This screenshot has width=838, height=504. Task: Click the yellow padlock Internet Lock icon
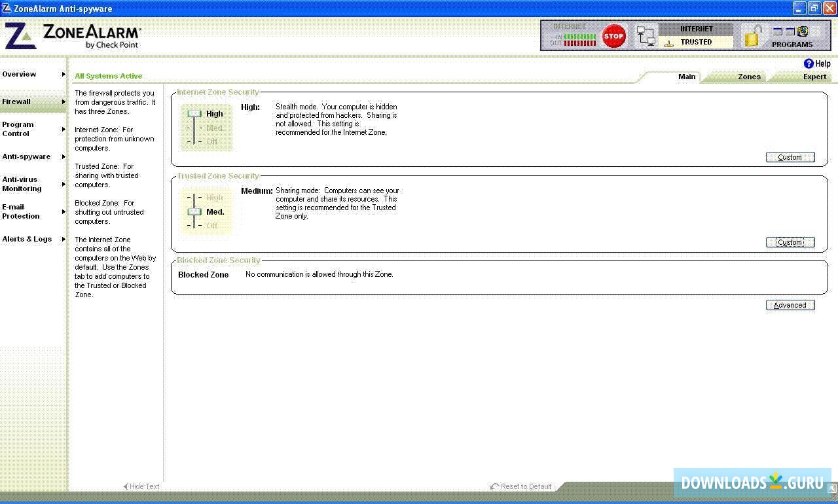point(753,36)
